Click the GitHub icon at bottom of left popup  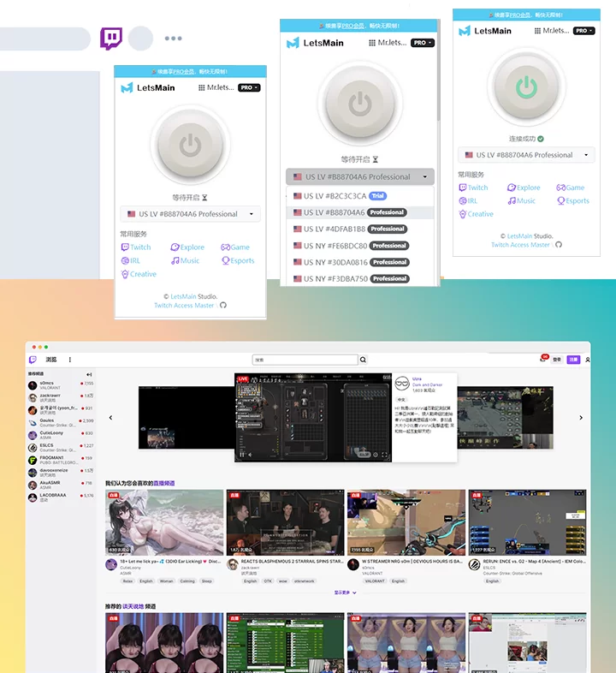223,305
